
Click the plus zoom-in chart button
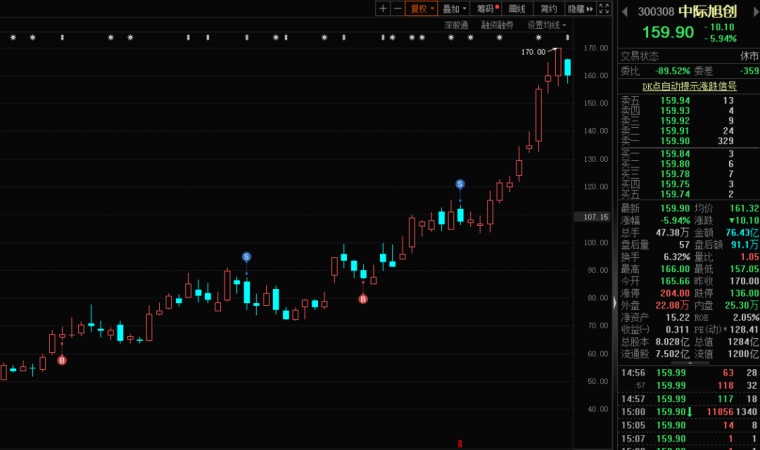click(x=382, y=8)
